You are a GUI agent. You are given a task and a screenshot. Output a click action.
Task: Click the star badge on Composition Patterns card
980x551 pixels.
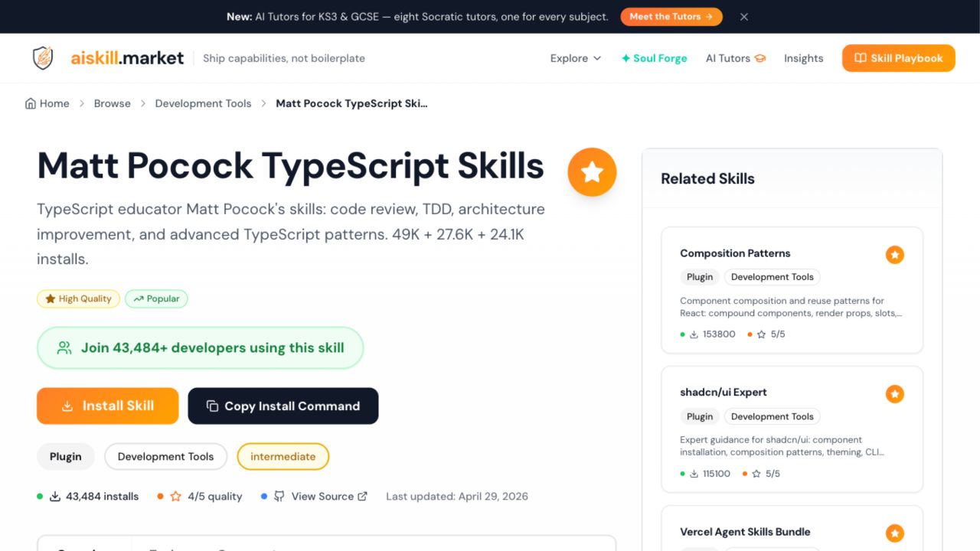[x=895, y=255]
